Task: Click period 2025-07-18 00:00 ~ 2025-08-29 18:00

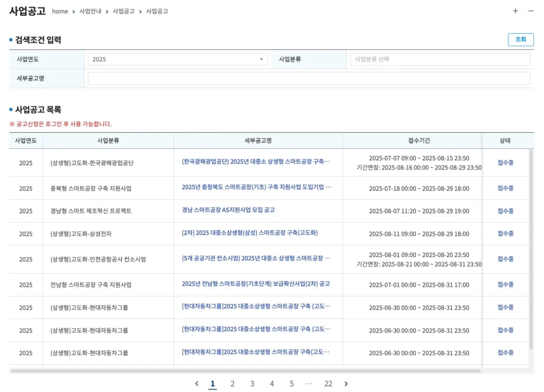Action: [x=419, y=189]
